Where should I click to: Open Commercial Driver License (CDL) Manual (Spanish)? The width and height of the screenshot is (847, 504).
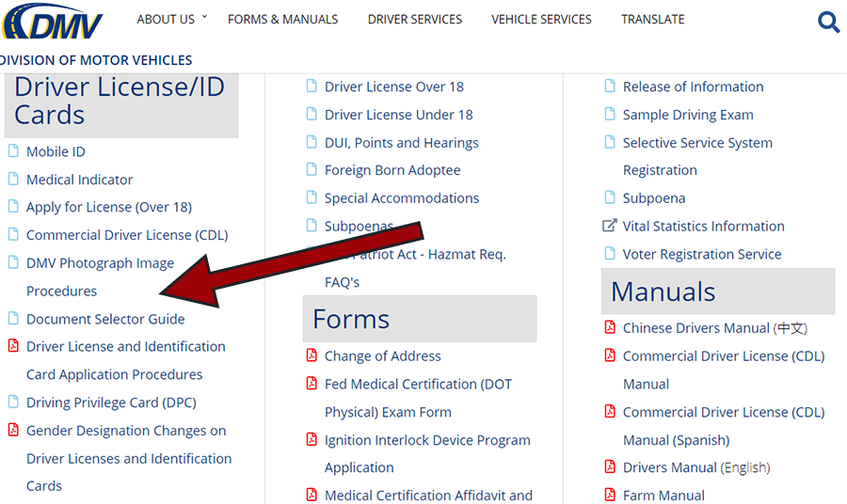coord(724,426)
